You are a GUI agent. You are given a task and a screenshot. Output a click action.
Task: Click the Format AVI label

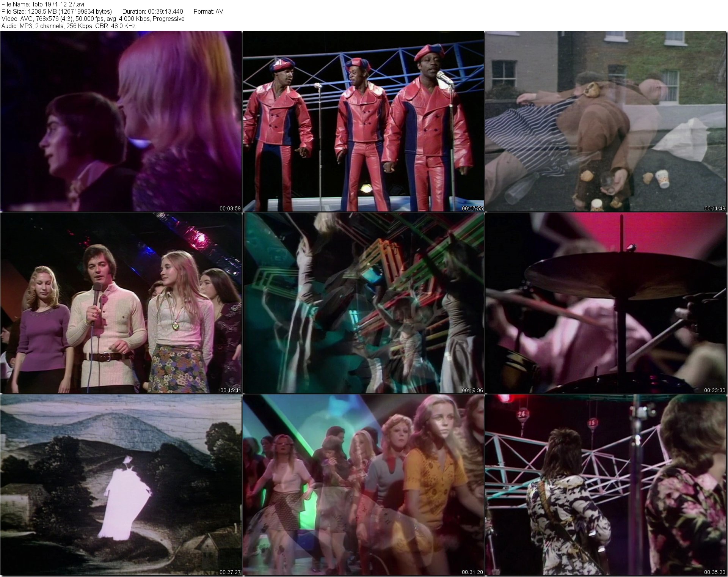point(209,11)
